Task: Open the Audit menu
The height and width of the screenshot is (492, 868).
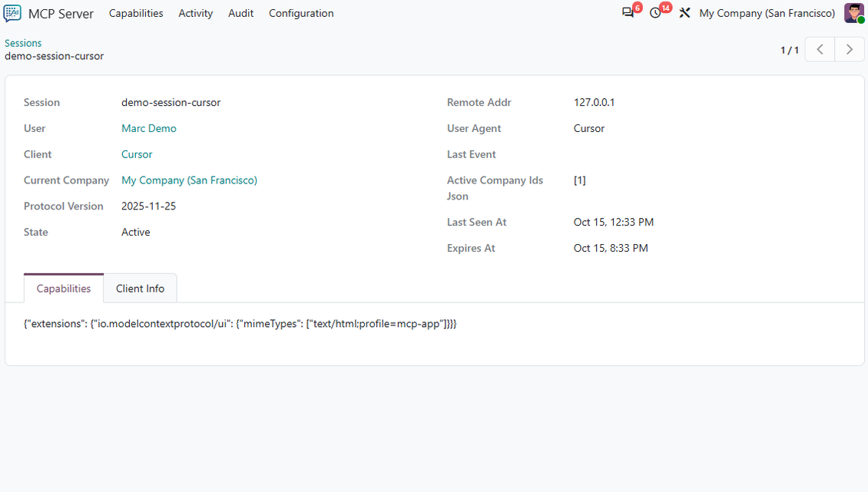Action: [240, 13]
